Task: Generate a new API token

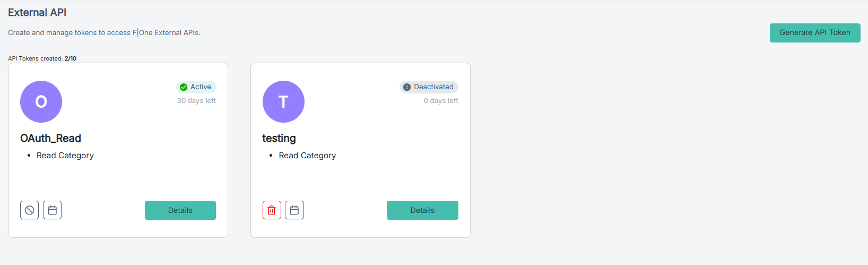Action: coord(815,32)
